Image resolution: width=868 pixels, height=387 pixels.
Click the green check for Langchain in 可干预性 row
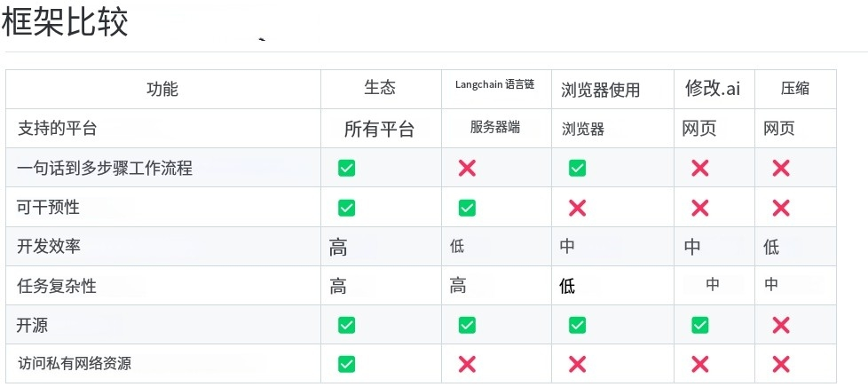point(467,208)
